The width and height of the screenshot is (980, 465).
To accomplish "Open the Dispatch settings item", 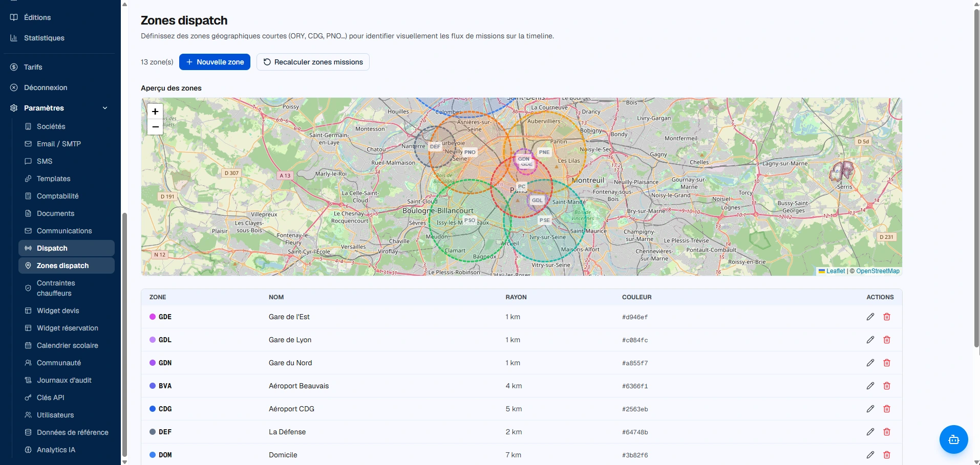I will [67, 248].
